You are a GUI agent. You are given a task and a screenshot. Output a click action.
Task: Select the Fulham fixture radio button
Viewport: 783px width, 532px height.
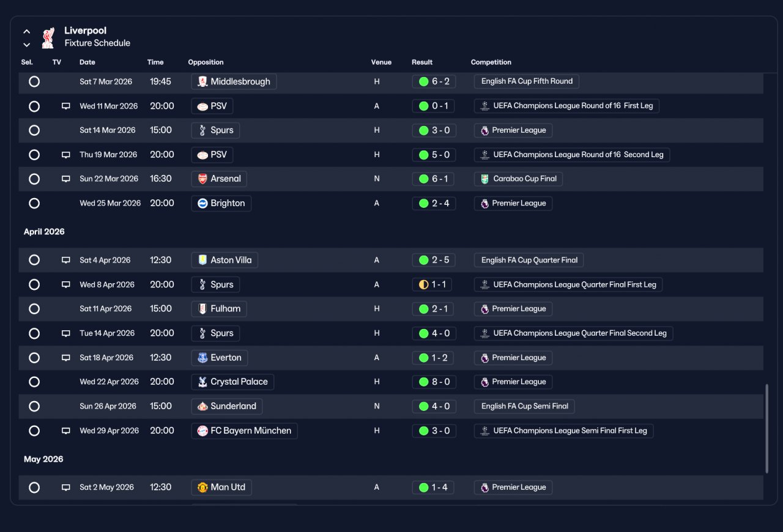[x=34, y=309]
